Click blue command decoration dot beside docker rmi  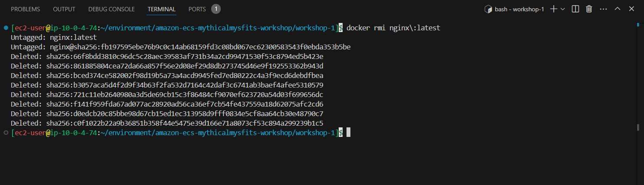pyautogui.click(x=6, y=28)
